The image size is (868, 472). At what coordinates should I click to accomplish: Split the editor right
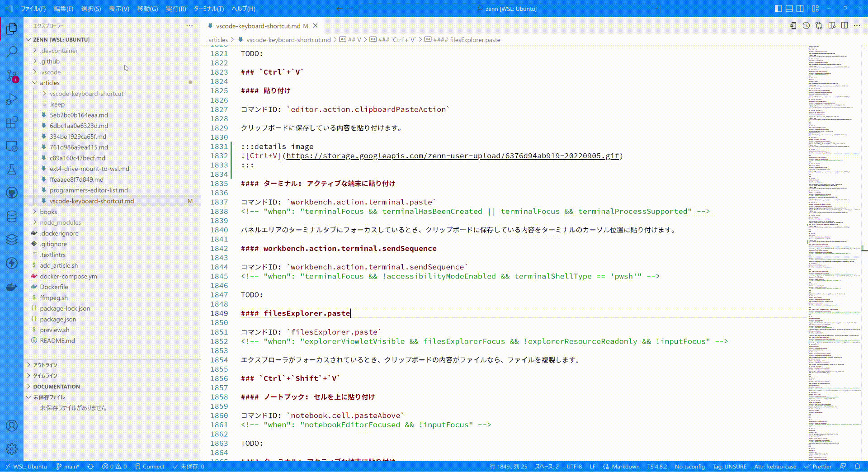[x=844, y=26]
